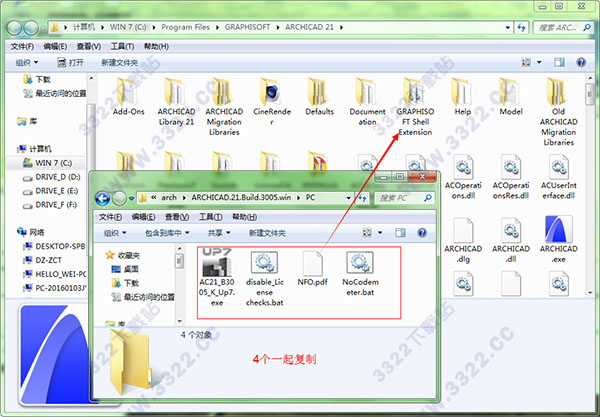Select AC21_B3005_K_Up7.exe file

click(217, 278)
